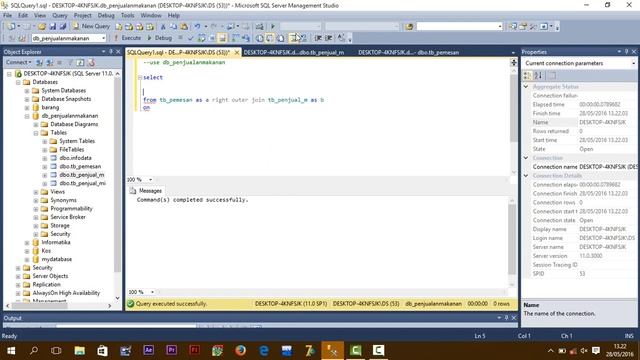Click the Disconnect icon in Object Explorer toolbar

[50, 62]
